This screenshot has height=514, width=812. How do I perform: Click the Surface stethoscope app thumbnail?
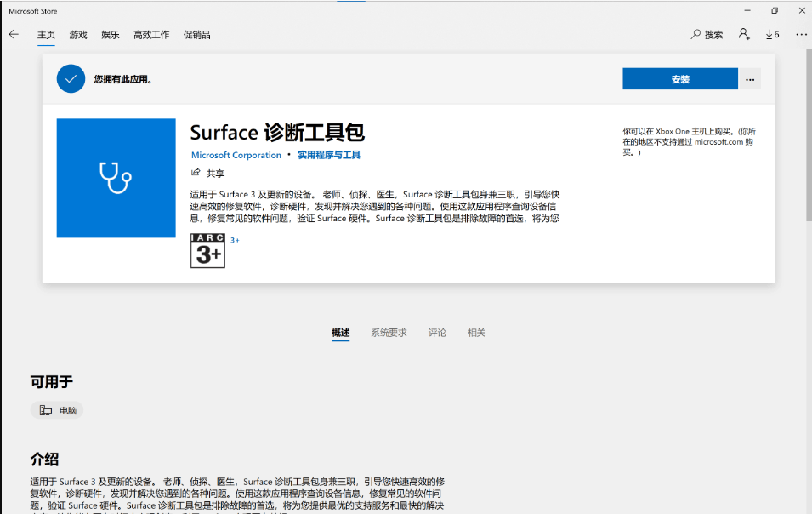(x=116, y=178)
